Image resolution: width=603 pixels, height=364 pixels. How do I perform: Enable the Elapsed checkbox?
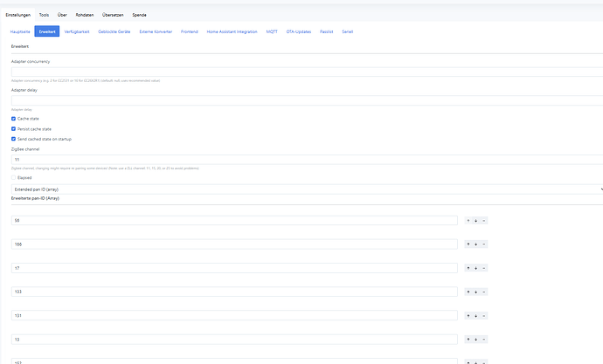pyautogui.click(x=13, y=177)
